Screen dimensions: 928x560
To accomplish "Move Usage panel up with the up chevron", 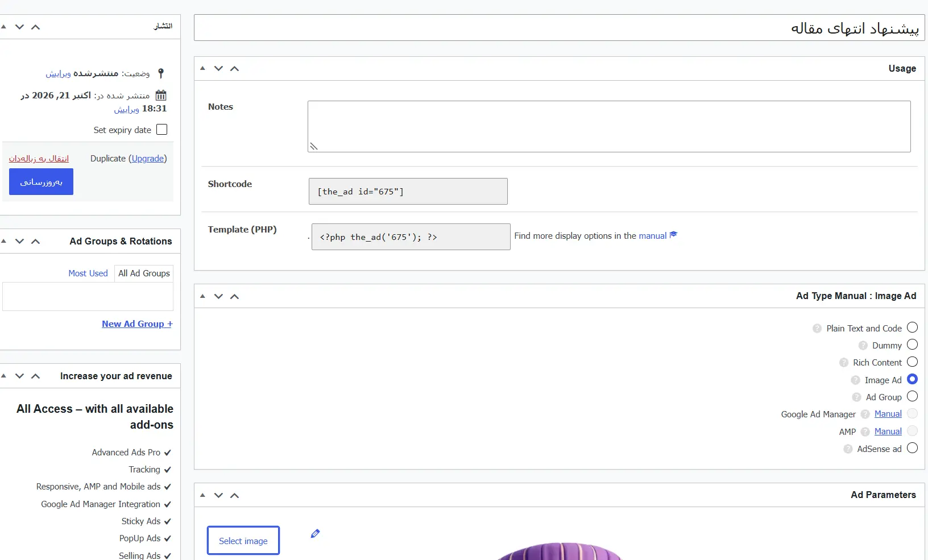I will pyautogui.click(x=234, y=68).
